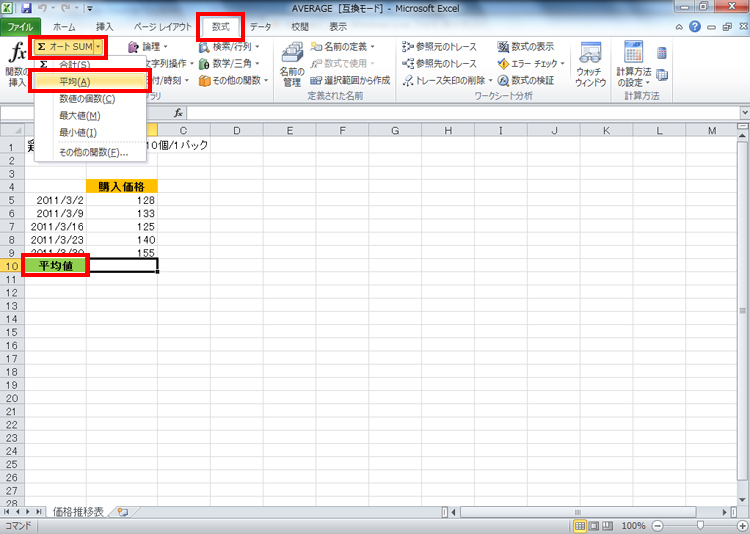Click the vertical scrollbar down arrow
The height and width of the screenshot is (534, 750).
pos(742,500)
